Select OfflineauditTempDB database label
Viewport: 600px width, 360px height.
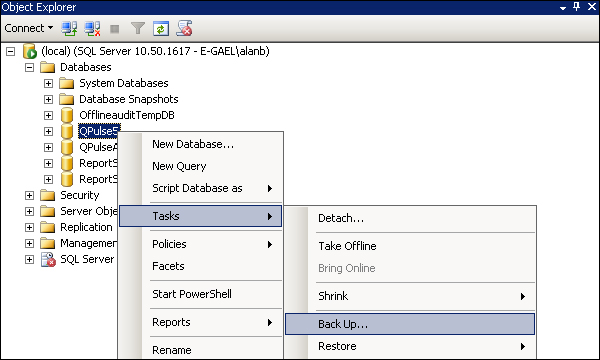127,115
